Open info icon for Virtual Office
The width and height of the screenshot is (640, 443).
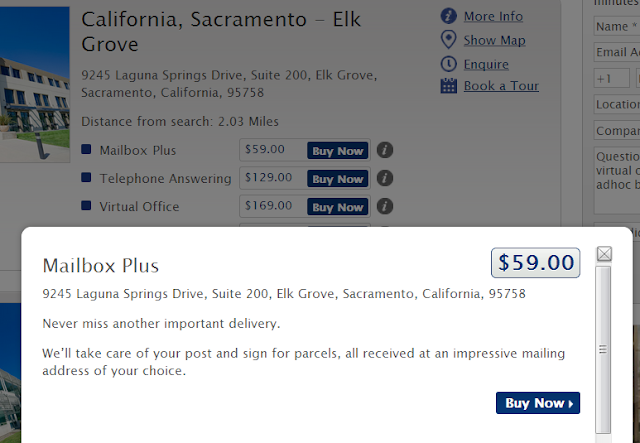pos(385,206)
